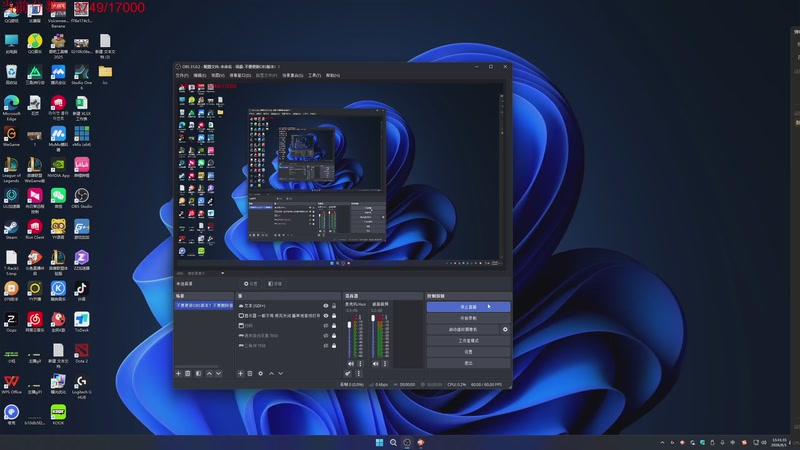Hide the 显示器 display capture source

(x=326, y=315)
